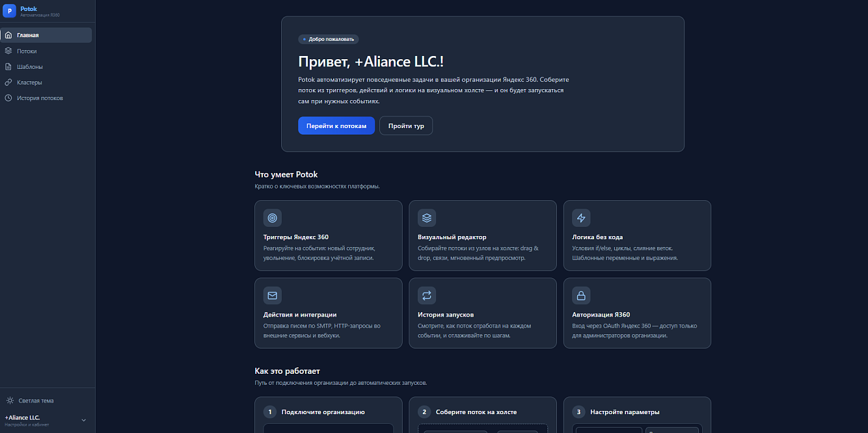This screenshot has width=868, height=433.
Task: Click step 1 Подключите организацию title
Action: [323, 412]
